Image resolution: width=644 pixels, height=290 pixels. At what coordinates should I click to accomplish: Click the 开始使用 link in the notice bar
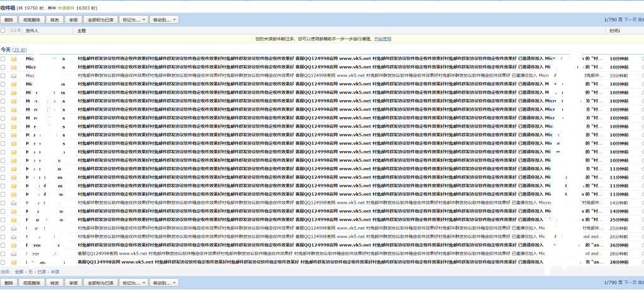click(x=382, y=38)
